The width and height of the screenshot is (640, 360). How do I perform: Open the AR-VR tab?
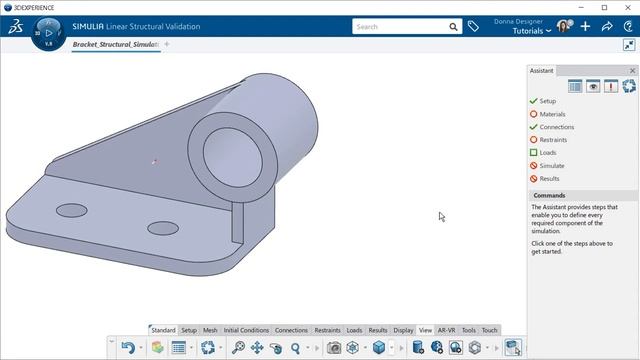(447, 330)
